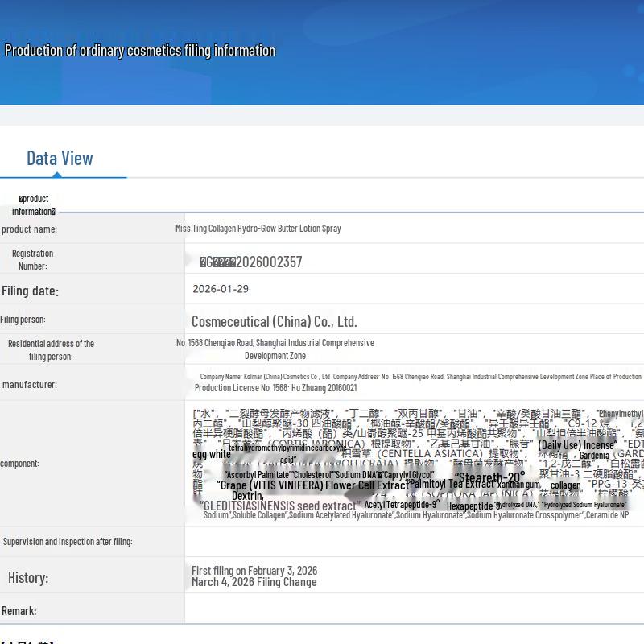Image resolution: width=644 pixels, height=644 pixels.
Task: Click the First filing on February 3, 2026 entry
Action: tap(254, 570)
